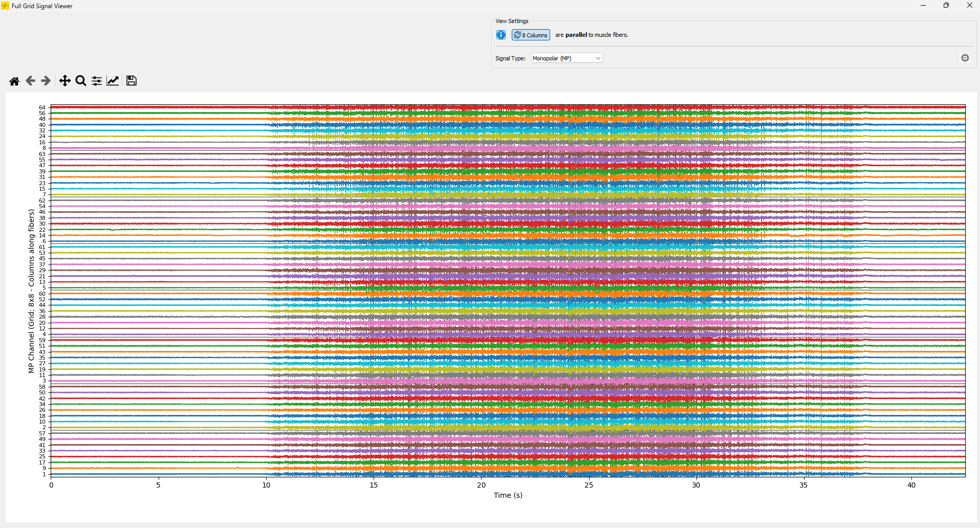
Task: Click the blue circular info icon
Action: [501, 35]
